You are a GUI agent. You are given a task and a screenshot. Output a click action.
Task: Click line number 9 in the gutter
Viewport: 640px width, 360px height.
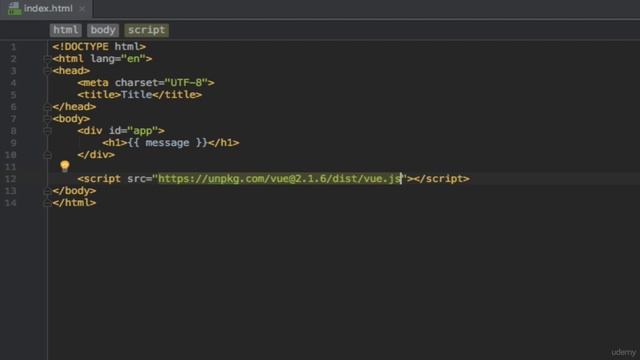[13, 143]
